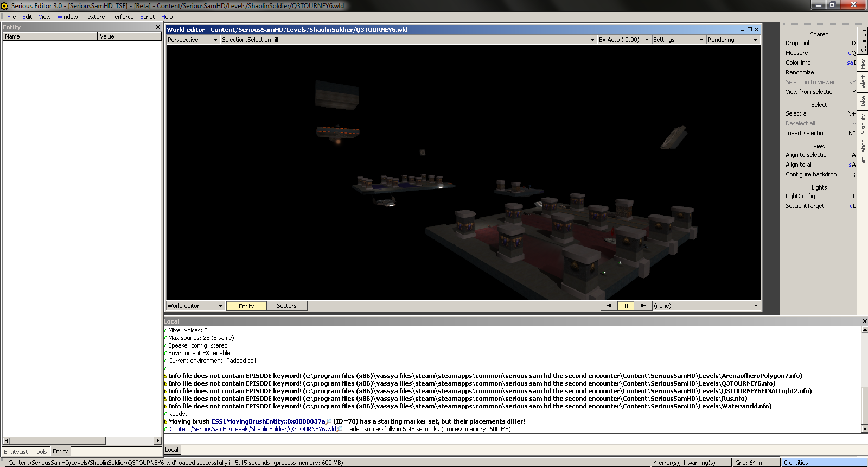The width and height of the screenshot is (868, 467).
Task: Expand the Rendering dropdown
Action: point(732,40)
